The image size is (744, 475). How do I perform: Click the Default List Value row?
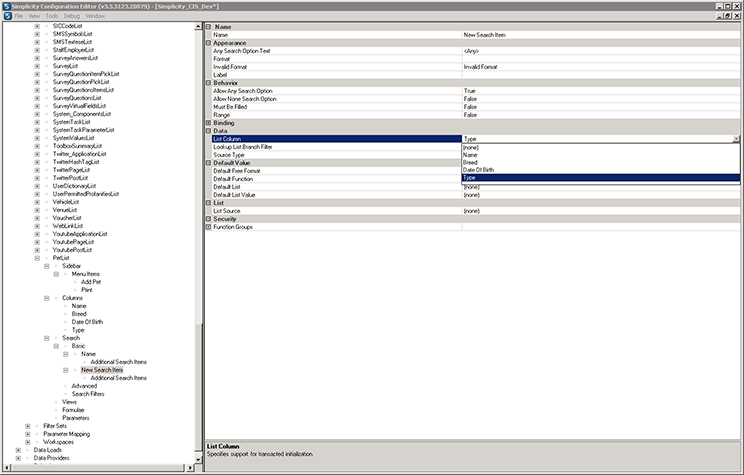(475, 195)
